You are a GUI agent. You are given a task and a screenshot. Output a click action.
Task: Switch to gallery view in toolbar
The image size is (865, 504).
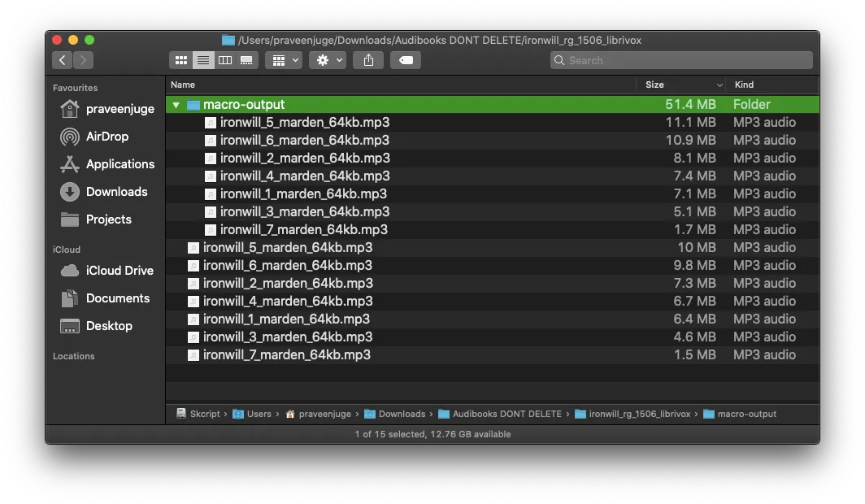click(246, 60)
